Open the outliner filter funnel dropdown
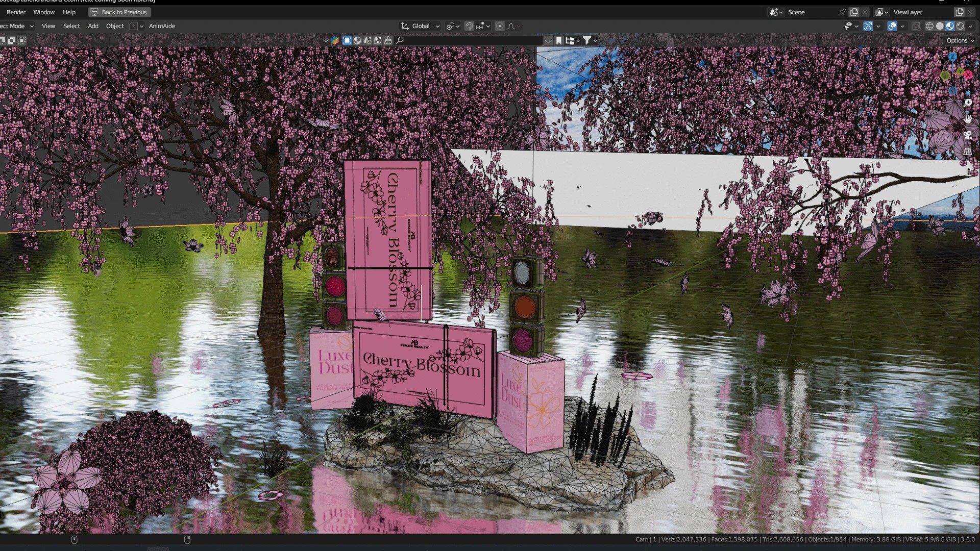980x551 pixels. tap(590, 40)
